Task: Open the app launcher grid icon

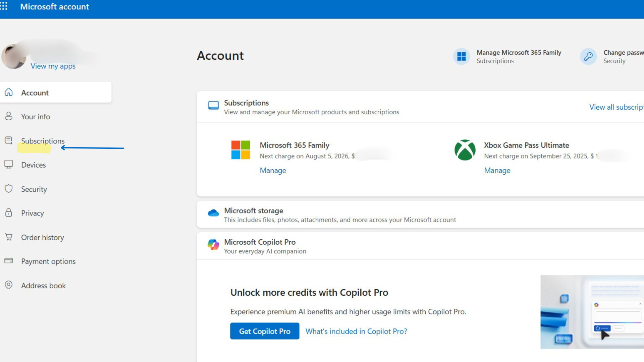Action: coord(4,6)
